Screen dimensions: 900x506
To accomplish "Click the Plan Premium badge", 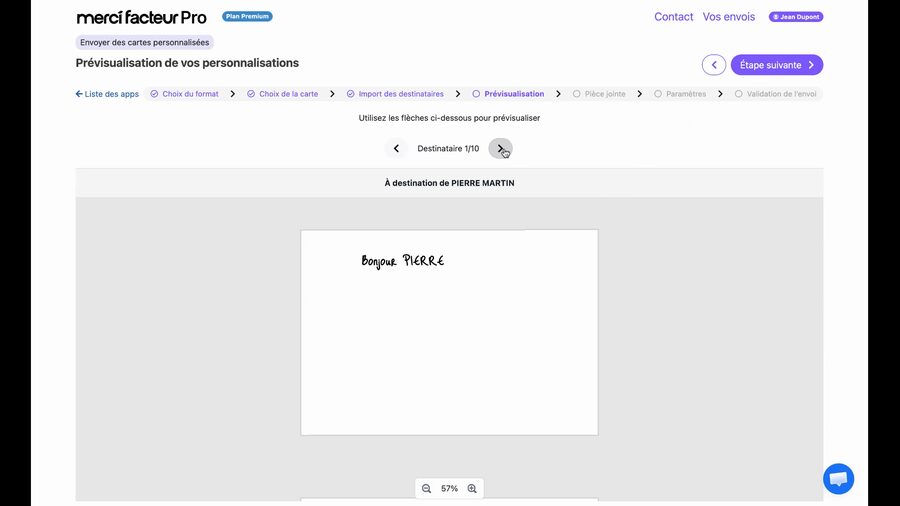I will tap(247, 17).
